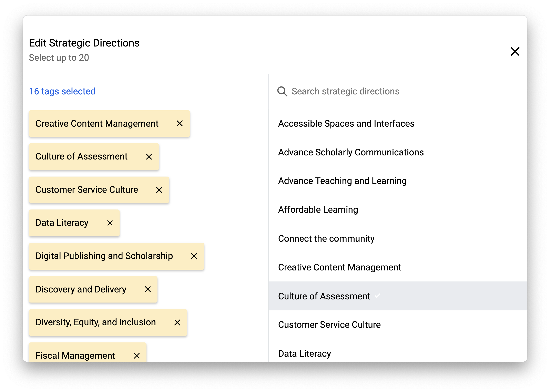Remove the Customer Service Culture tag
The width and height of the screenshot is (550, 392).
click(159, 190)
